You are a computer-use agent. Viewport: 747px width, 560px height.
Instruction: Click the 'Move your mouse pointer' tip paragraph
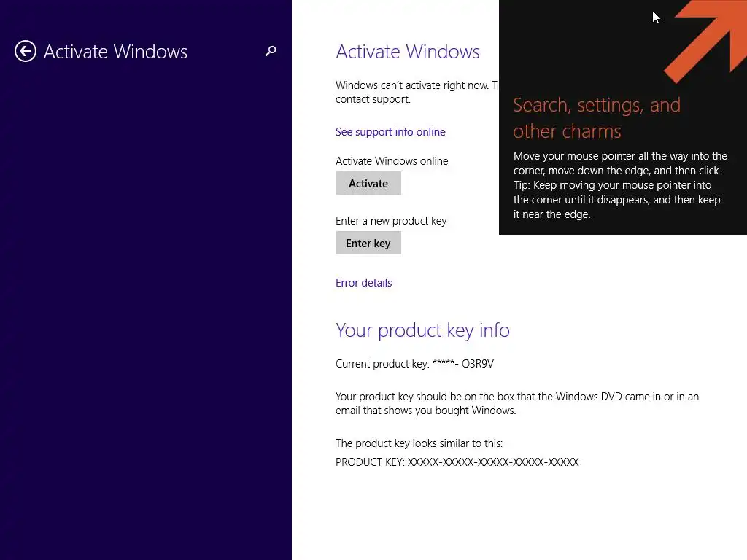pos(620,185)
